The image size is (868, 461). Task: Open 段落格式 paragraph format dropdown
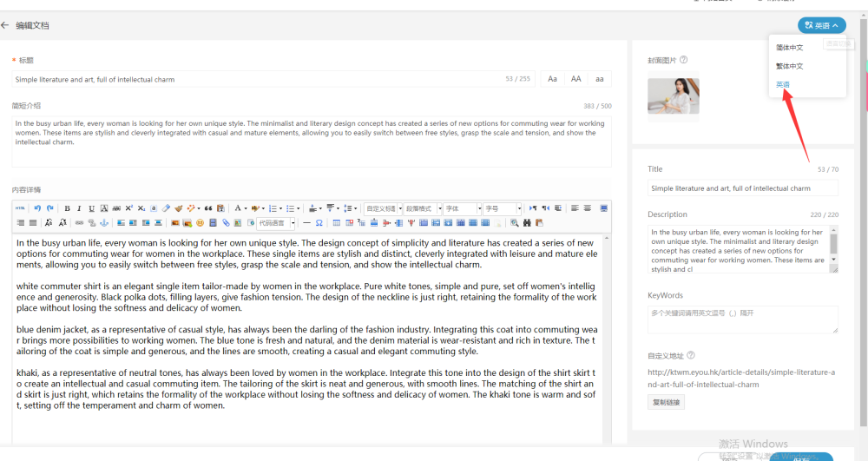(423, 208)
